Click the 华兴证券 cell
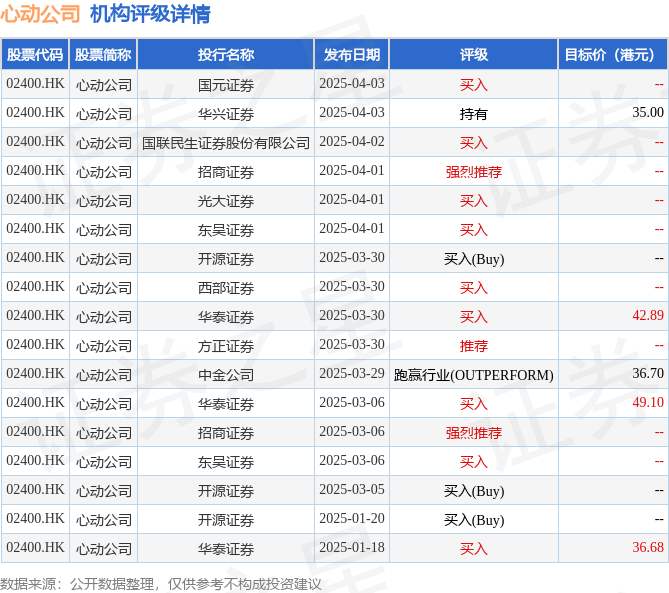Image resolution: width=669 pixels, height=593 pixels. click(226, 114)
